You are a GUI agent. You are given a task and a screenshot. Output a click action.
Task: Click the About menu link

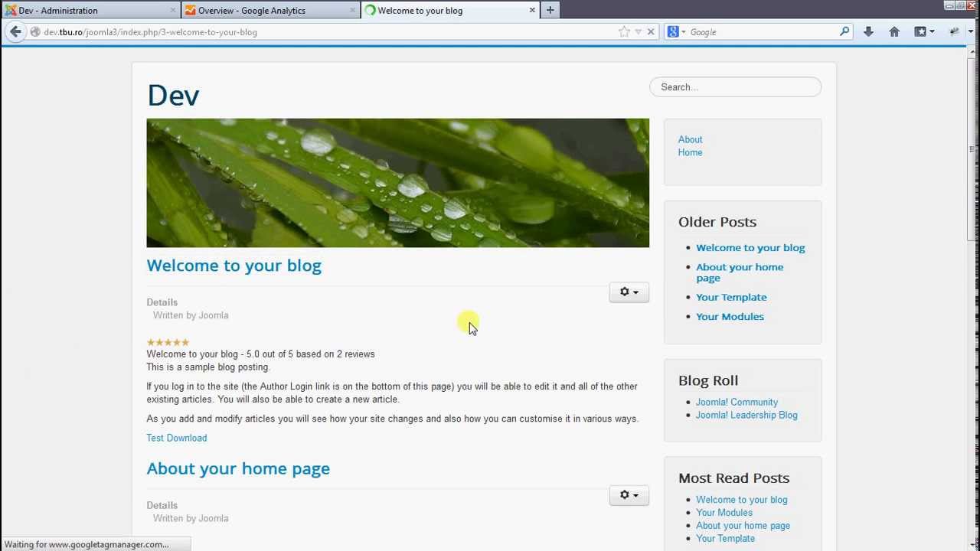pyautogui.click(x=690, y=139)
